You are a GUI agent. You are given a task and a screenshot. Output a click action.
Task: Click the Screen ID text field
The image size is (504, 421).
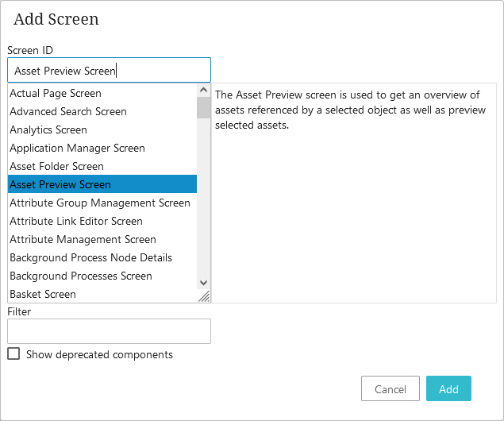[109, 70]
